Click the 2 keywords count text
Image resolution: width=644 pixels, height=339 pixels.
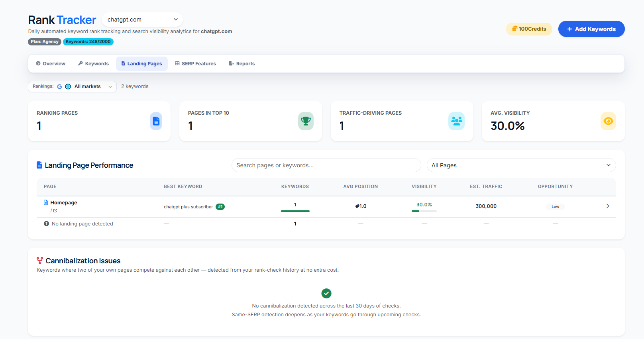(135, 86)
